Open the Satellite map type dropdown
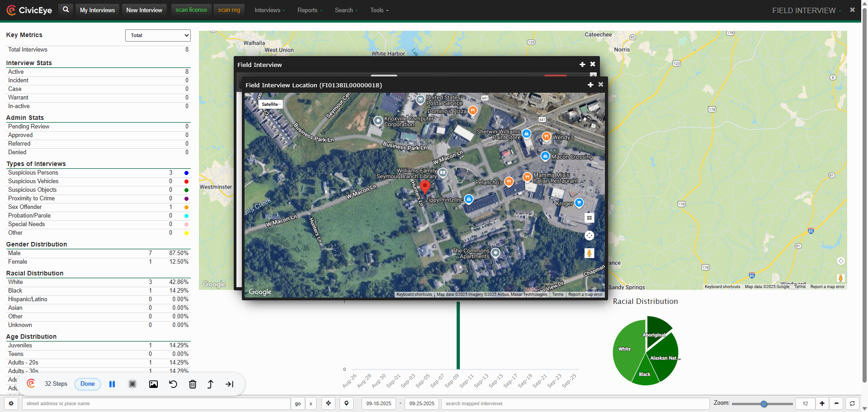 pos(271,104)
